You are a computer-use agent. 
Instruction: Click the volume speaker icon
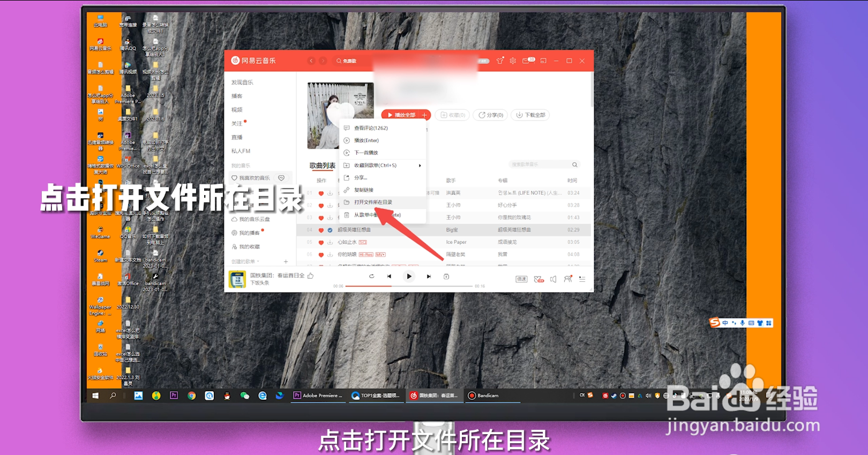click(553, 279)
